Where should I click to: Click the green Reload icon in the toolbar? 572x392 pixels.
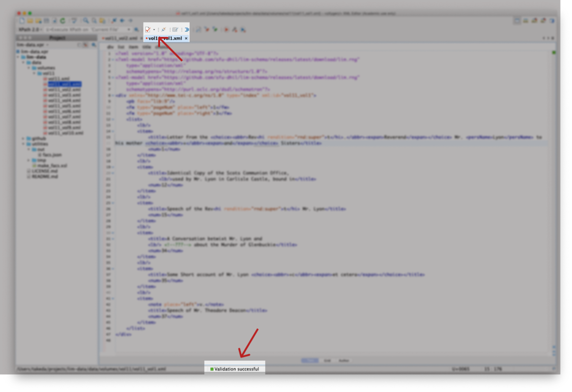[x=62, y=21]
